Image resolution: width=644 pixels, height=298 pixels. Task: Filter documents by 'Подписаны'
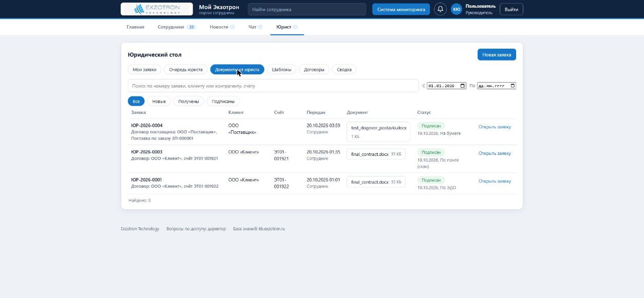[223, 101]
